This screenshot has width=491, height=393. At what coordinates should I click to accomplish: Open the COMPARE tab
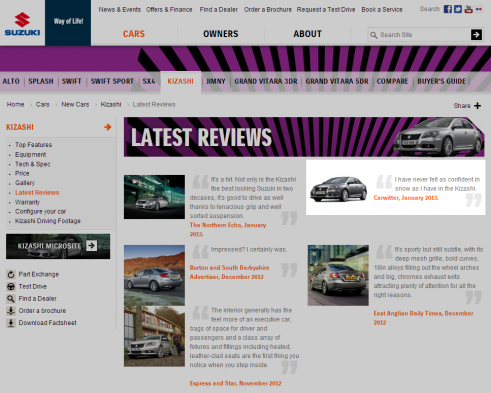coord(392,81)
